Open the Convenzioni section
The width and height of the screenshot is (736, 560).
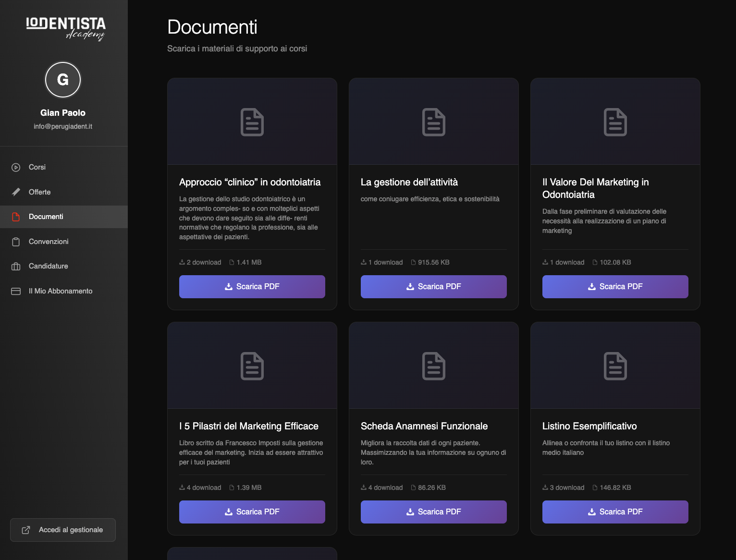[48, 241]
